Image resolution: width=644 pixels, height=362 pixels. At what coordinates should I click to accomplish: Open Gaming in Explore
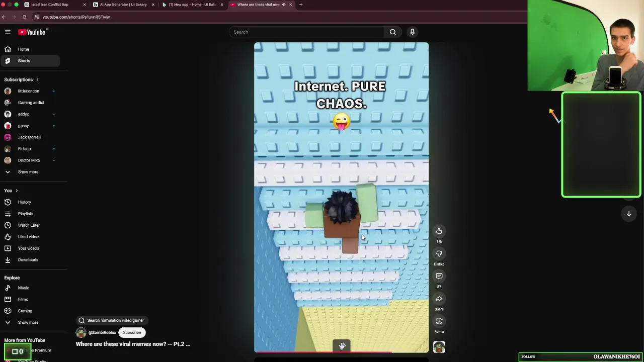(x=30, y=311)
